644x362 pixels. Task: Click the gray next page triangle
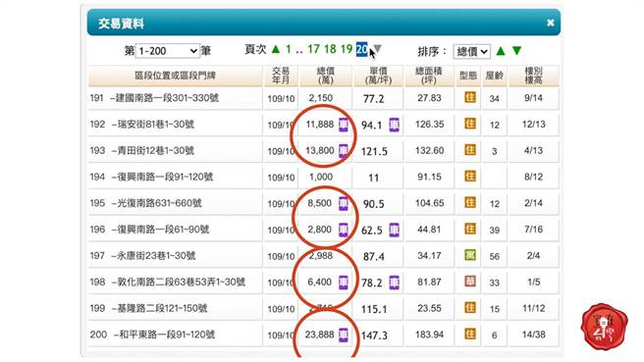(378, 49)
